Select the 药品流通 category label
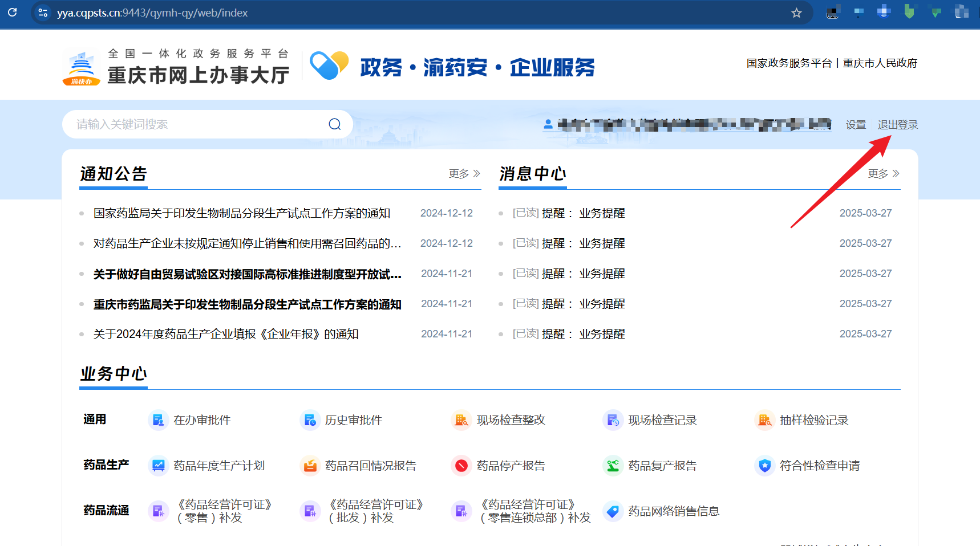The width and height of the screenshot is (980, 546). (x=106, y=511)
